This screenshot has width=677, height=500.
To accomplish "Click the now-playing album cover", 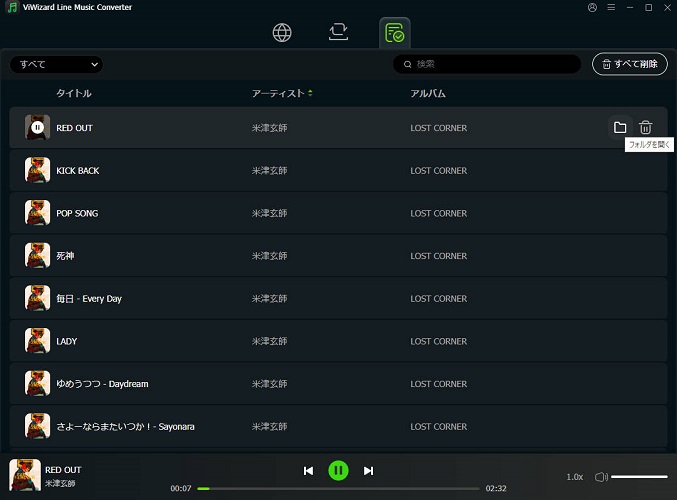I will tap(25, 475).
